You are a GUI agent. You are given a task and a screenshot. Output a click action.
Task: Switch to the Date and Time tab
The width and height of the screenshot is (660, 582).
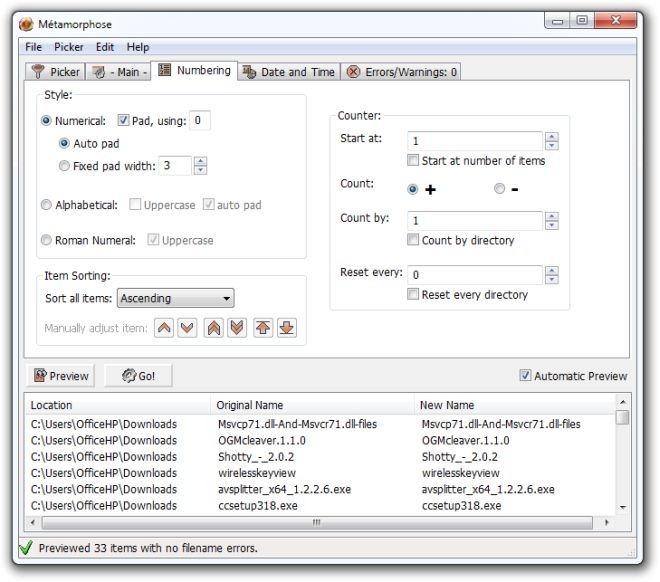pyautogui.click(x=290, y=72)
